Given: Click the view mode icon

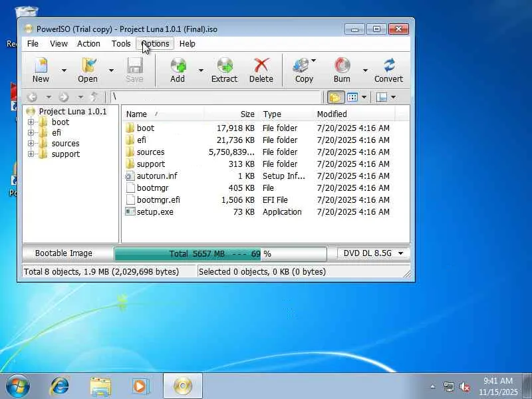Looking at the screenshot, I should click(352, 97).
